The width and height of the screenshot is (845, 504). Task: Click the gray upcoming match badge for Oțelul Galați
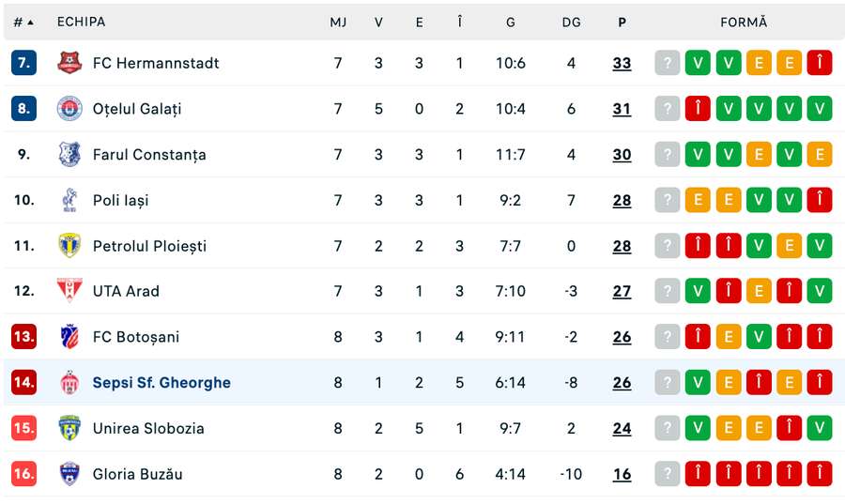(668, 108)
